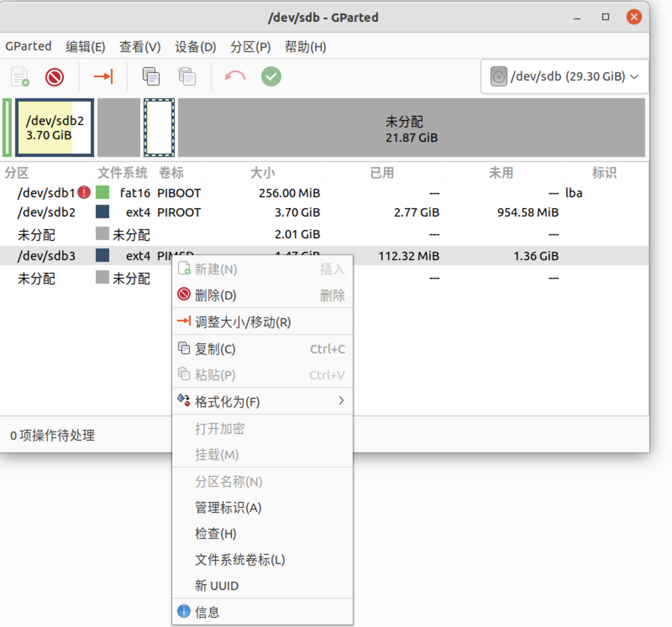Click 新 UUID in the context menu

point(217,586)
